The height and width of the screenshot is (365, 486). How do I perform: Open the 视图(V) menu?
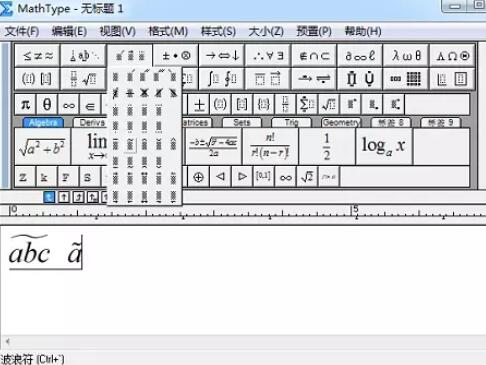point(118,31)
